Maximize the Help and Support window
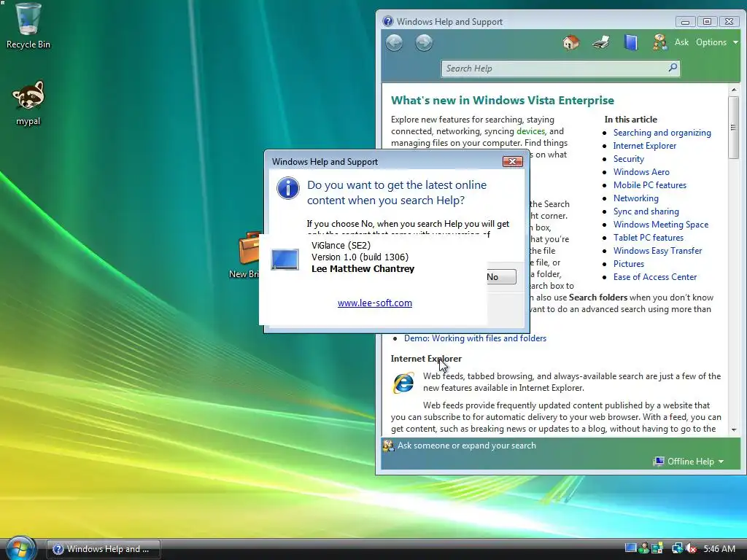The height and width of the screenshot is (560, 747). [x=707, y=22]
